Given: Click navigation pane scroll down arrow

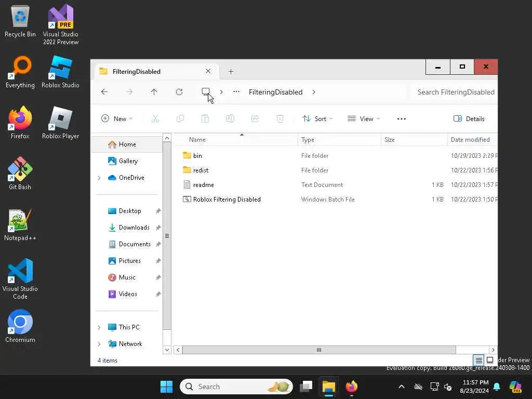Looking at the screenshot, I should (x=167, y=350).
